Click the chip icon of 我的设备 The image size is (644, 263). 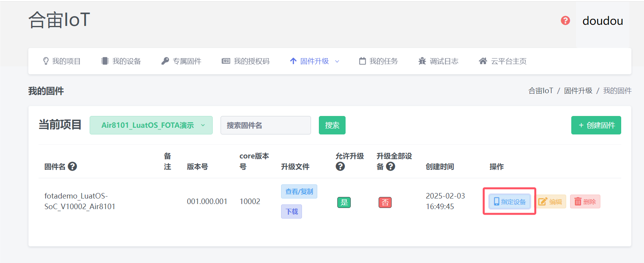pos(105,61)
